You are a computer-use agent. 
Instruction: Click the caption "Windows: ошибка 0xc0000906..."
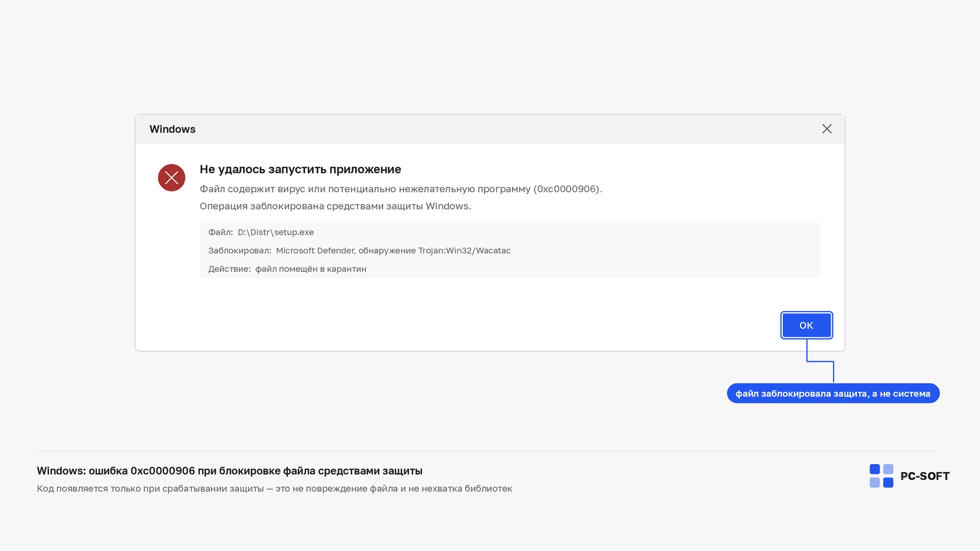tap(230, 471)
